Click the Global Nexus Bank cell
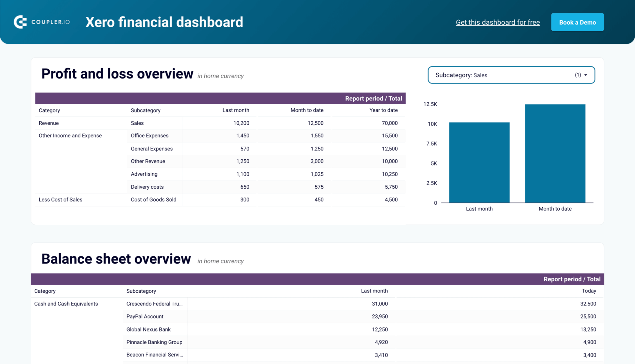Screen dimensions: 635x364 [x=148, y=329]
